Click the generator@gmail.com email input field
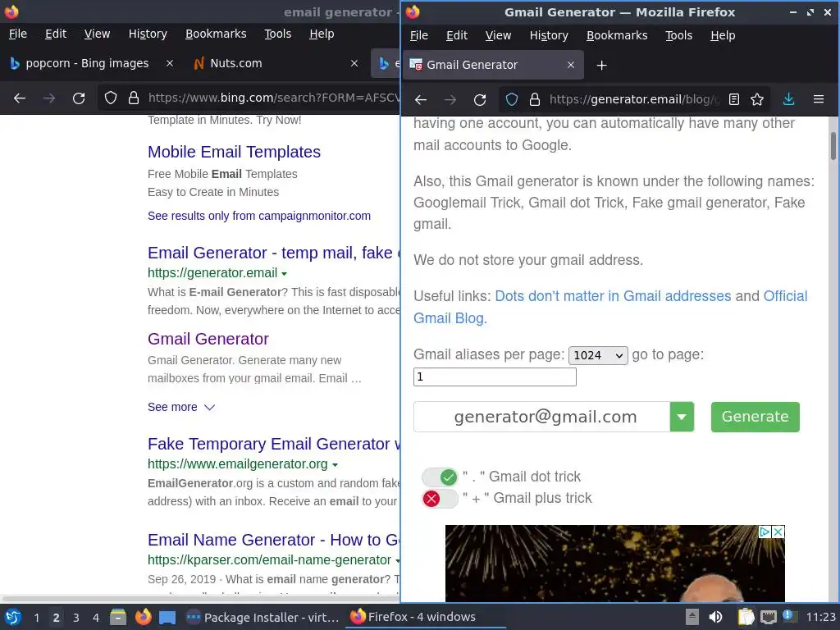 (541, 417)
